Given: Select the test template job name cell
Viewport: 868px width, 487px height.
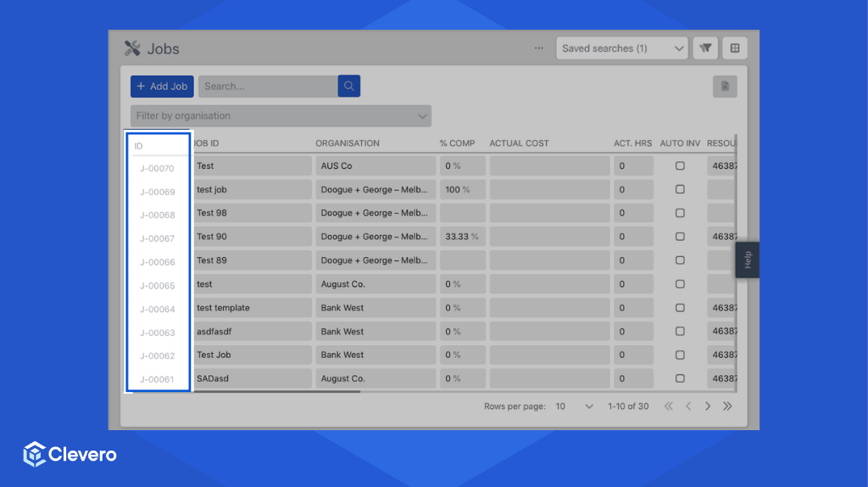Looking at the screenshot, I should (253, 307).
